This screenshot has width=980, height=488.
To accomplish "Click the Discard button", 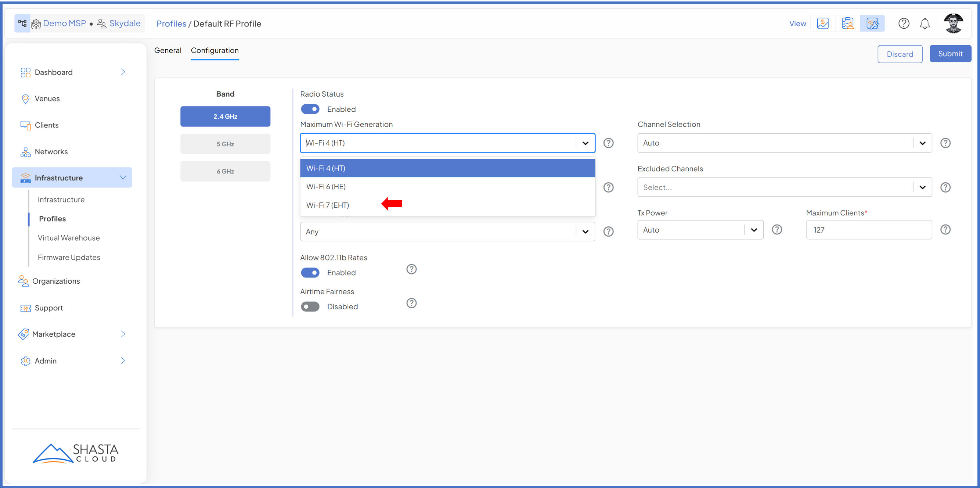I will click(x=899, y=54).
